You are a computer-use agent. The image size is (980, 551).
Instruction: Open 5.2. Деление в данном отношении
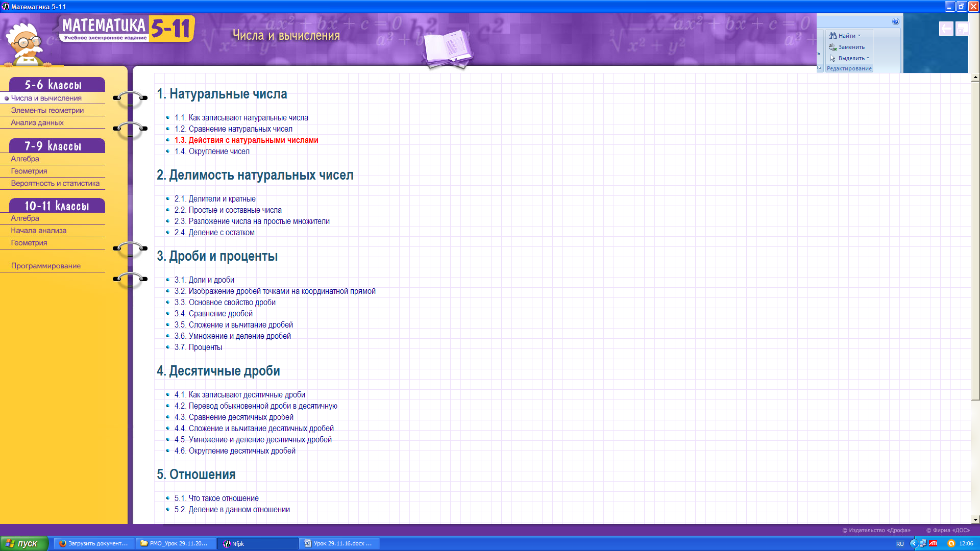[x=232, y=509]
